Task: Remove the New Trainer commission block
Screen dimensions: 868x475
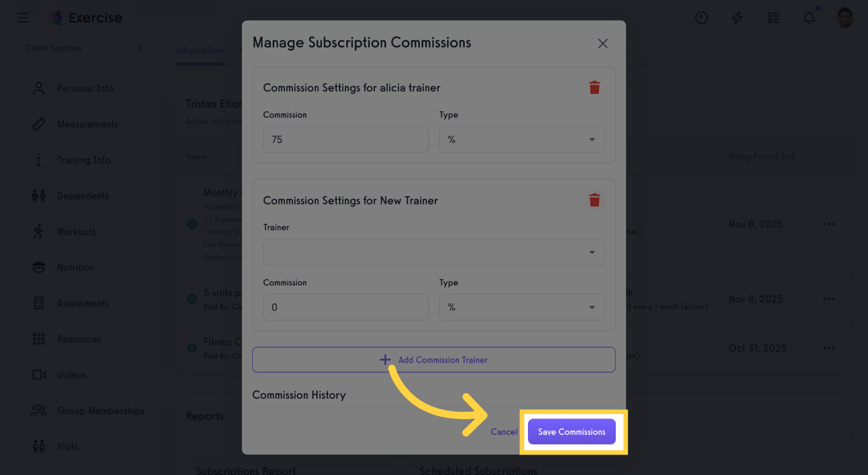Action: [x=594, y=201]
